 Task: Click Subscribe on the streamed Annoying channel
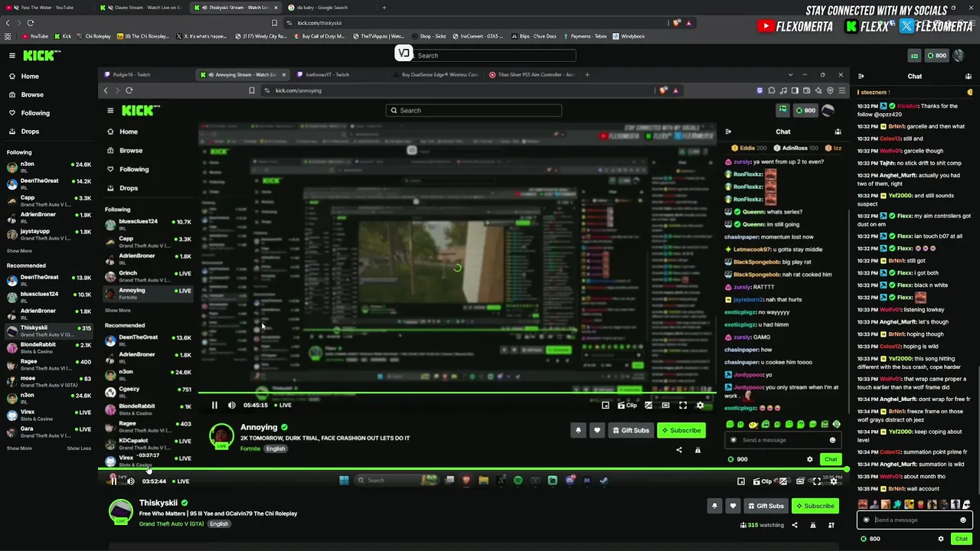click(x=681, y=430)
